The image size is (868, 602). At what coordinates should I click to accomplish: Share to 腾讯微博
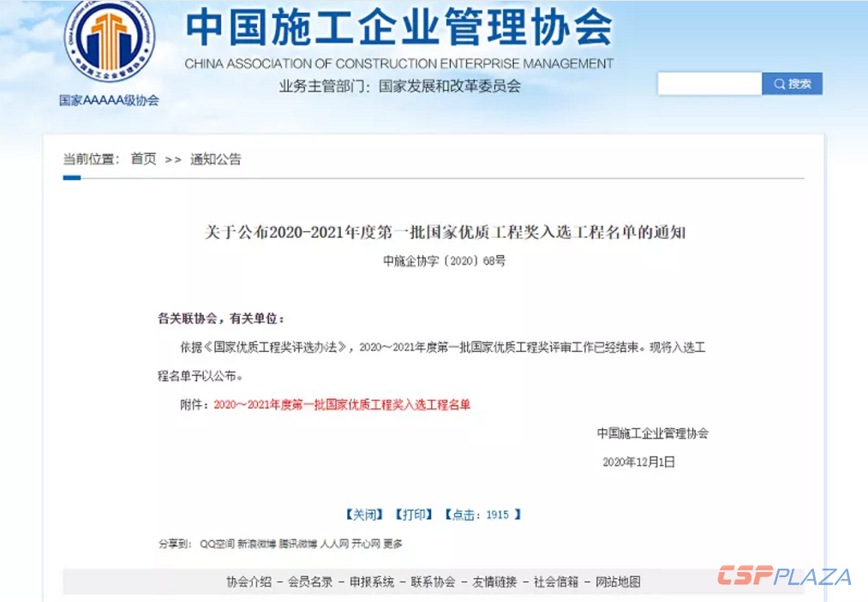coord(297,544)
